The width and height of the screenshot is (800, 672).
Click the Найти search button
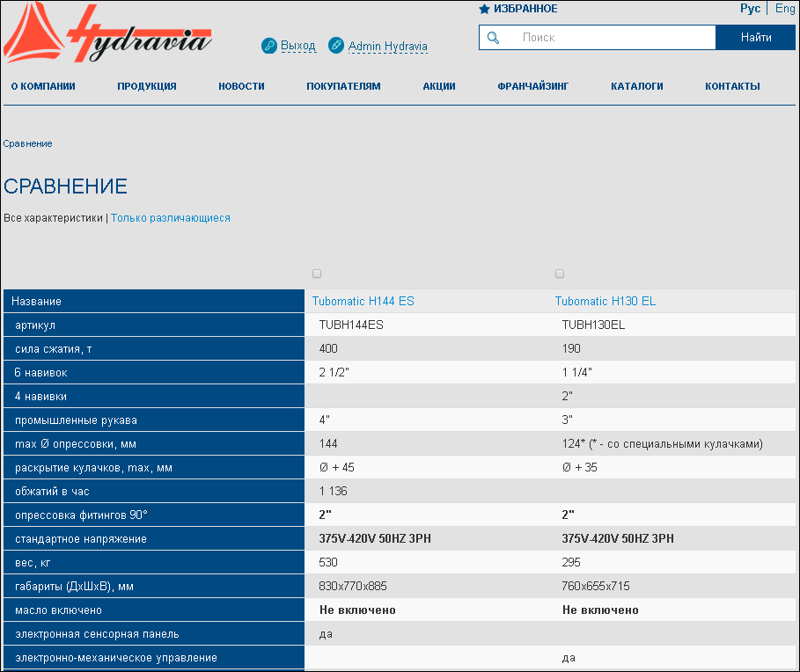[756, 37]
